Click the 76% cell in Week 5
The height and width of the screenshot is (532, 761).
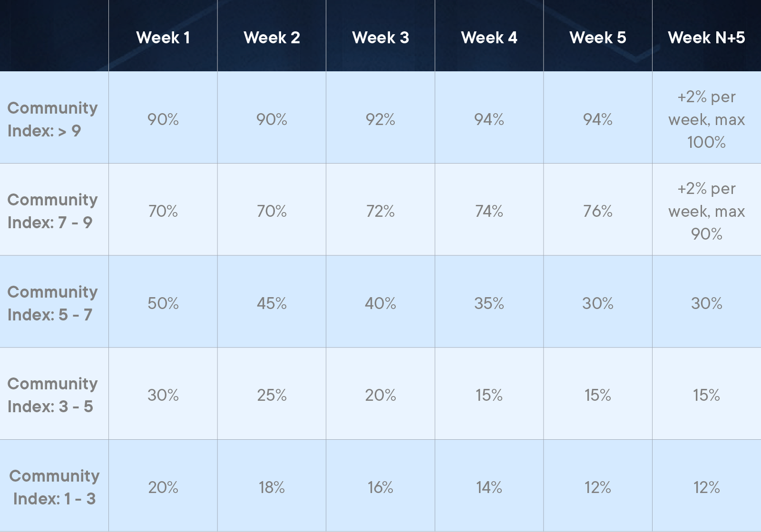(598, 211)
